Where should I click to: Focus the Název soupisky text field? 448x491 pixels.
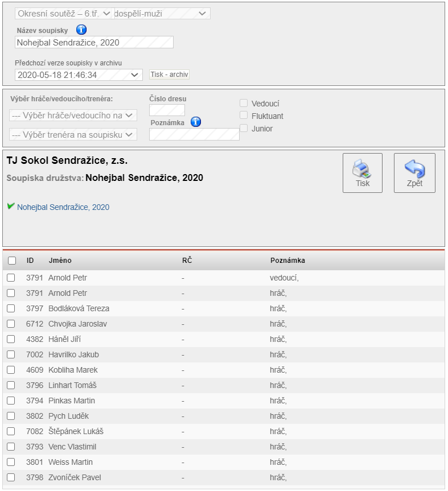click(x=94, y=42)
